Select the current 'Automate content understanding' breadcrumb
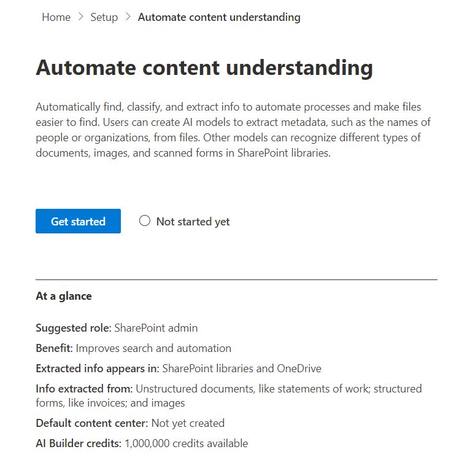451x476 pixels. [219, 17]
